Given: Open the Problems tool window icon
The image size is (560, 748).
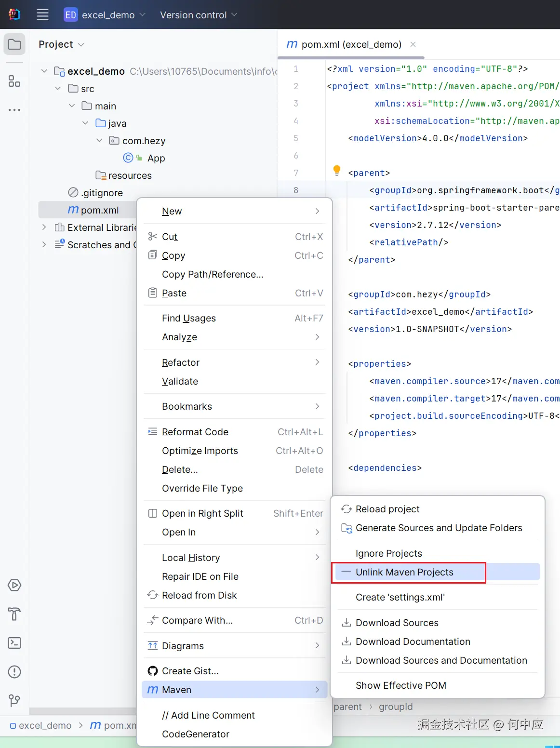Looking at the screenshot, I should pyautogui.click(x=14, y=672).
